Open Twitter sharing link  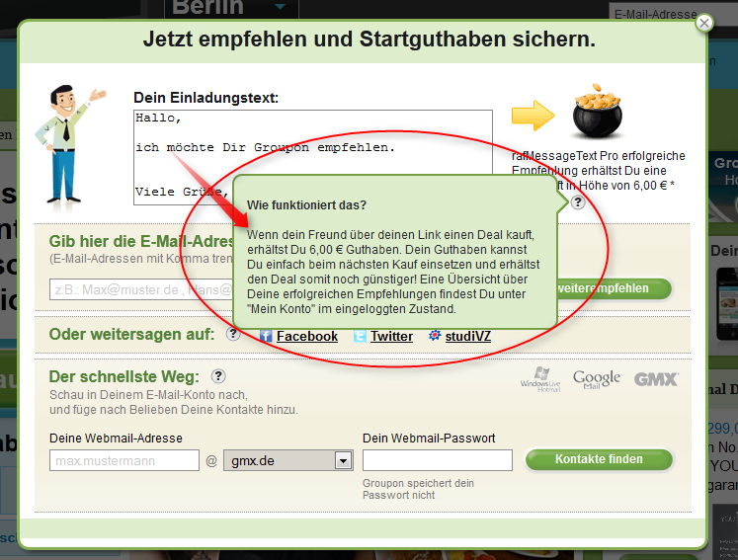[x=391, y=336]
